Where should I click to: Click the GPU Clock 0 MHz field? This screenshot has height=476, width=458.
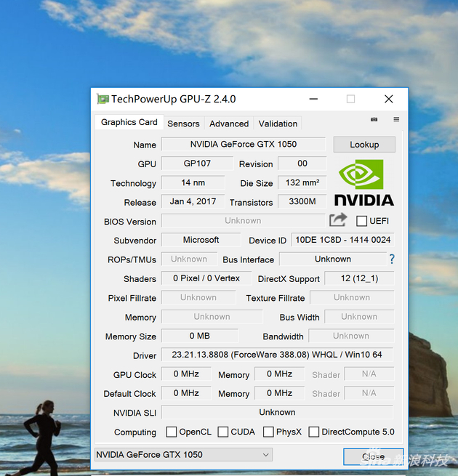[x=186, y=374]
